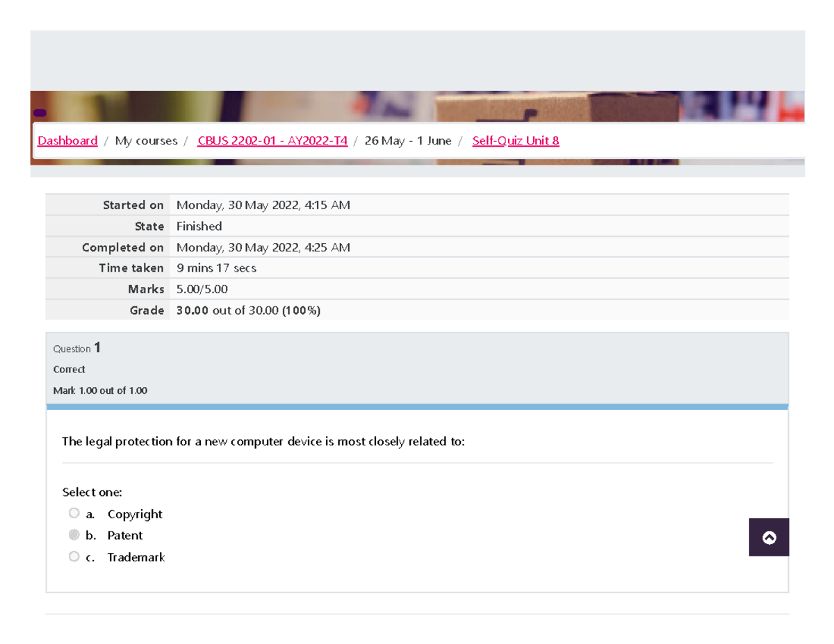Select the Trademark radio button

point(74,556)
